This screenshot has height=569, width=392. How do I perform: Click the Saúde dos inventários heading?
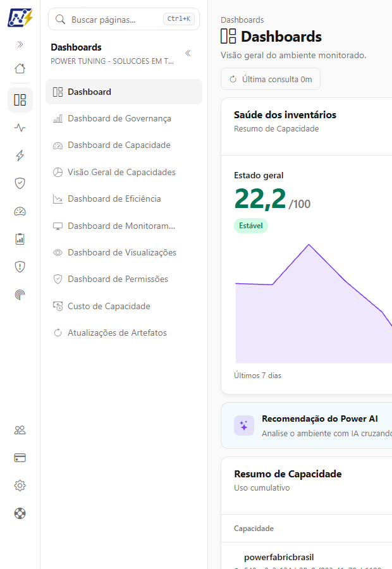[285, 114]
